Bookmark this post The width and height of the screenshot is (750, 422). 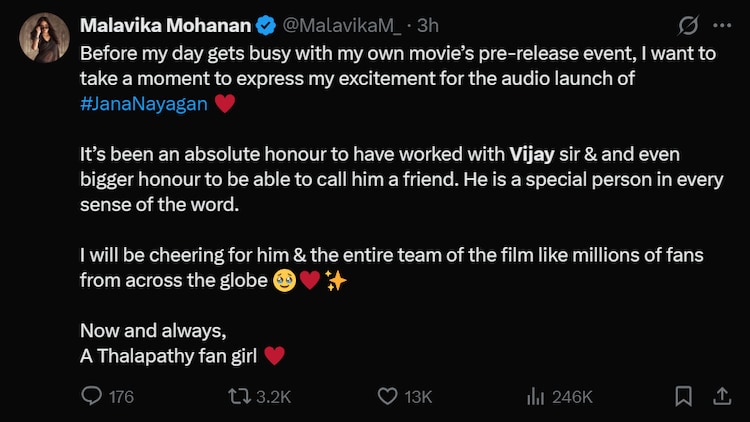(683, 396)
